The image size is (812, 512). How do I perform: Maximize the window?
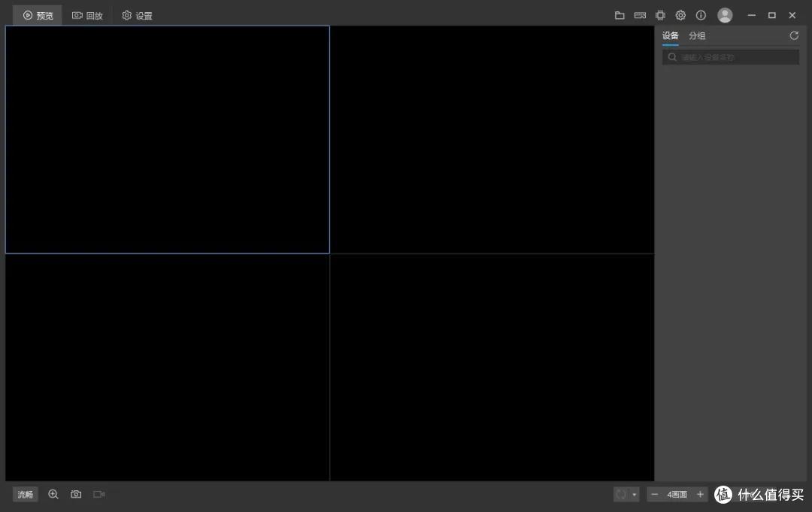(771, 16)
